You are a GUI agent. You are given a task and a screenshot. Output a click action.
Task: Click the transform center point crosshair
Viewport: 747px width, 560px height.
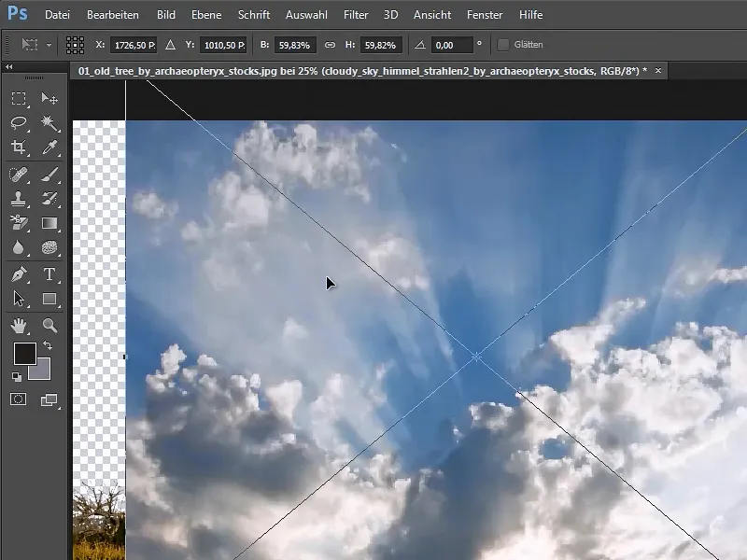[x=476, y=357]
